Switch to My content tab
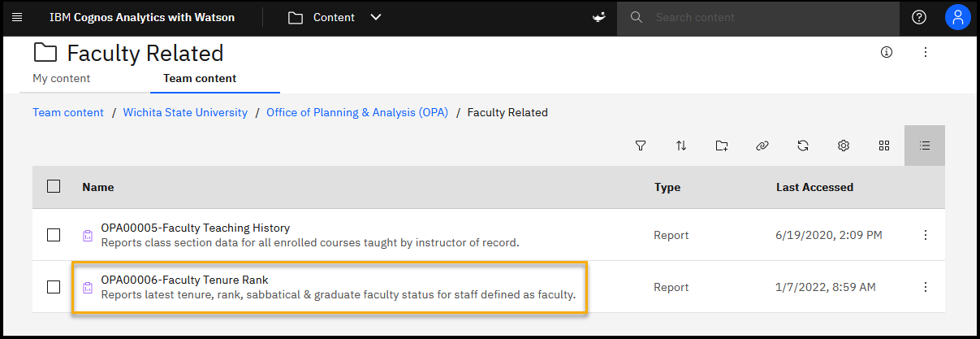The image size is (980, 339). [x=62, y=79]
